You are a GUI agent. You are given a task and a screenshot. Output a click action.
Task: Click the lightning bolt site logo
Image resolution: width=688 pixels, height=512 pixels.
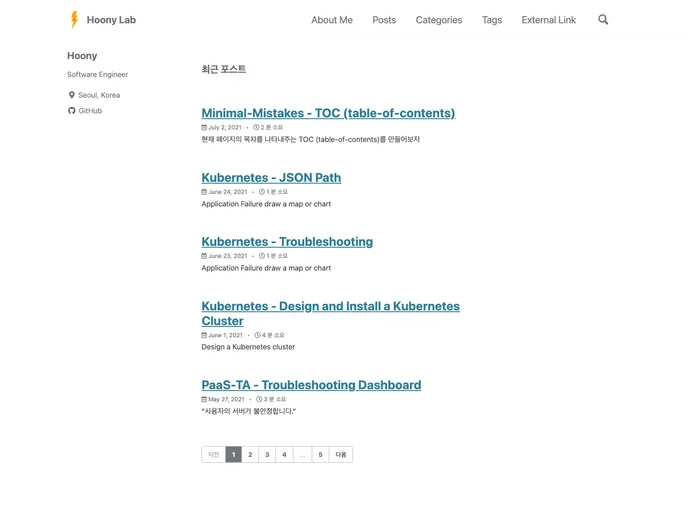pos(74,20)
